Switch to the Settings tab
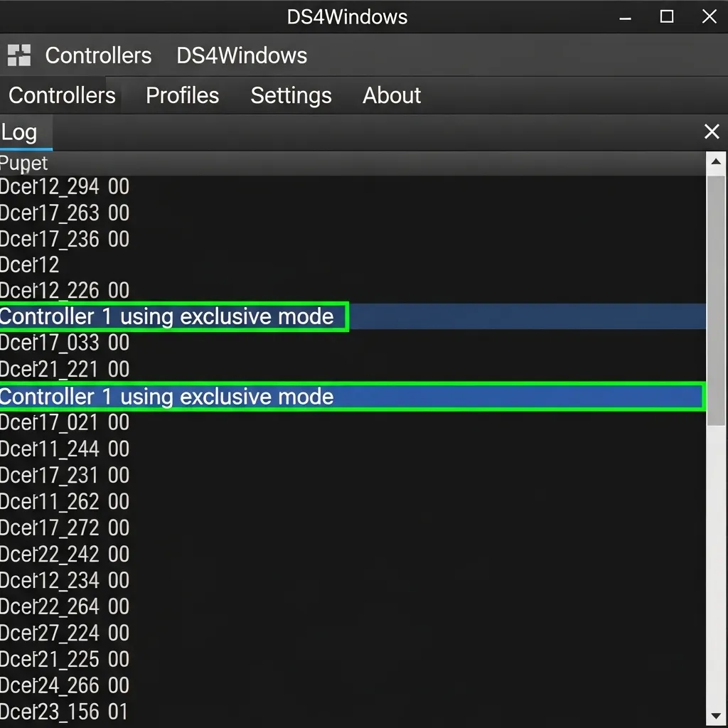728x728 pixels. (291, 95)
